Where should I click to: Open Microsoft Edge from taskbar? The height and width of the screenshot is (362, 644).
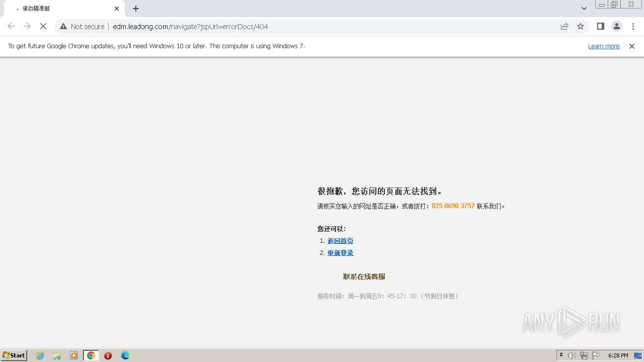pos(125,355)
